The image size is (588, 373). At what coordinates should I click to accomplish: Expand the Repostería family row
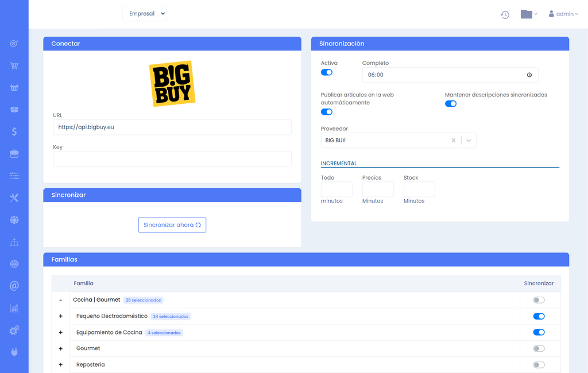(x=60, y=365)
